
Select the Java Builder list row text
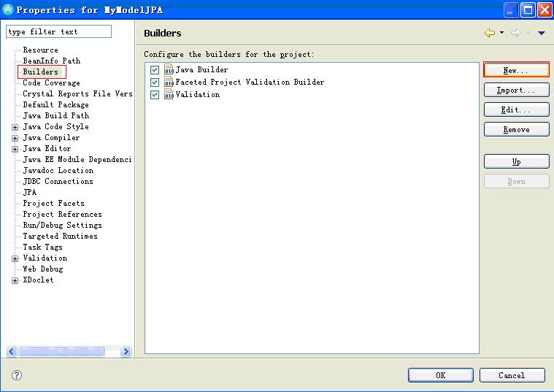click(201, 69)
